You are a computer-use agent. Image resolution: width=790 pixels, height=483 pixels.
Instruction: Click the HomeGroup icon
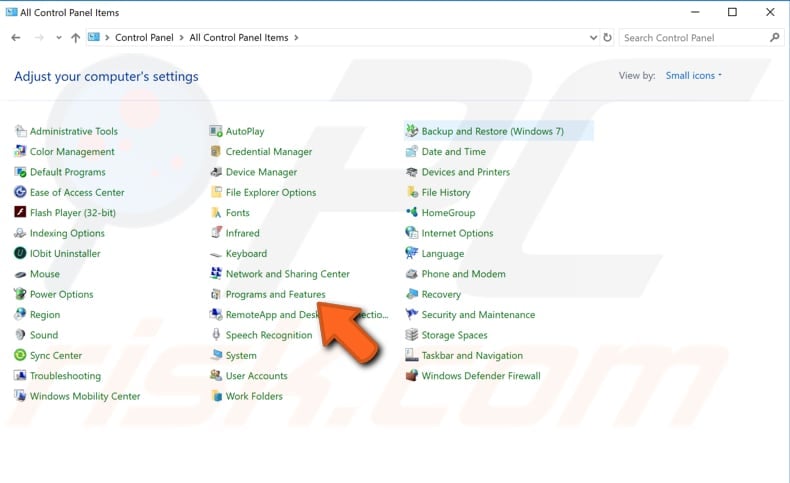tap(412, 213)
